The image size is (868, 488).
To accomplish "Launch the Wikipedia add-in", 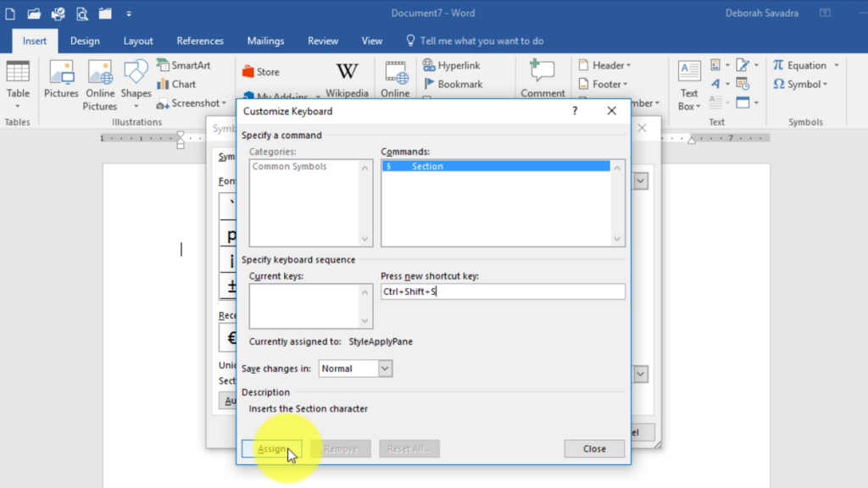I will pyautogui.click(x=347, y=78).
